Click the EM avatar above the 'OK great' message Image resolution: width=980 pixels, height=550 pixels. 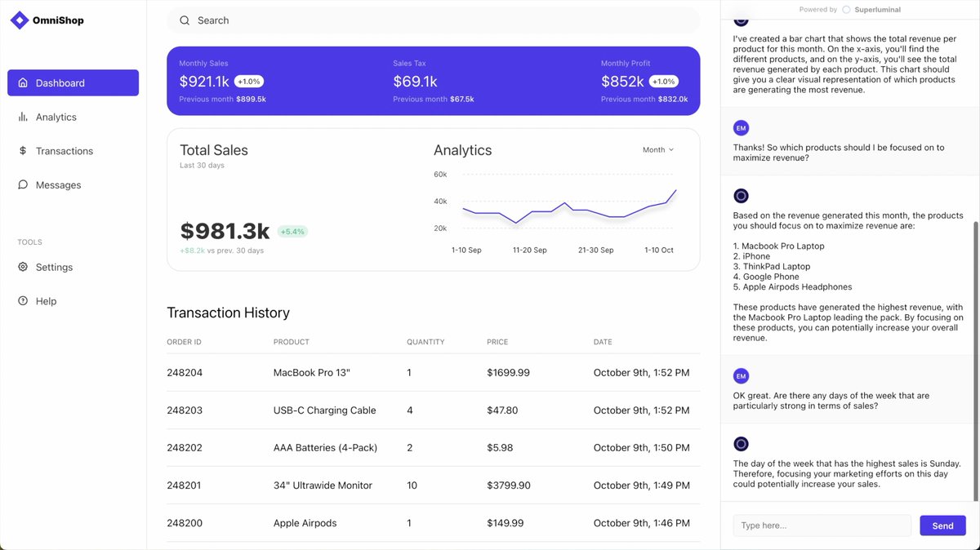741,376
